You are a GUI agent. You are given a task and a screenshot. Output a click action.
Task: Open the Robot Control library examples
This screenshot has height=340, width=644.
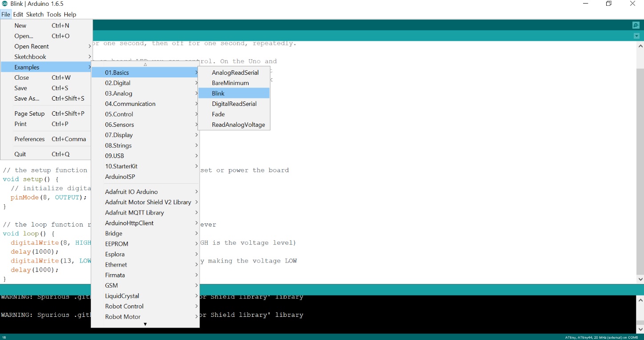(145, 306)
